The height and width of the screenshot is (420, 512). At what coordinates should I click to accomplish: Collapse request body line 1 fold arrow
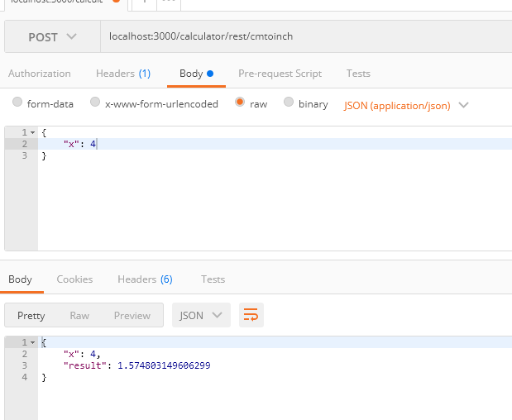(x=32, y=132)
